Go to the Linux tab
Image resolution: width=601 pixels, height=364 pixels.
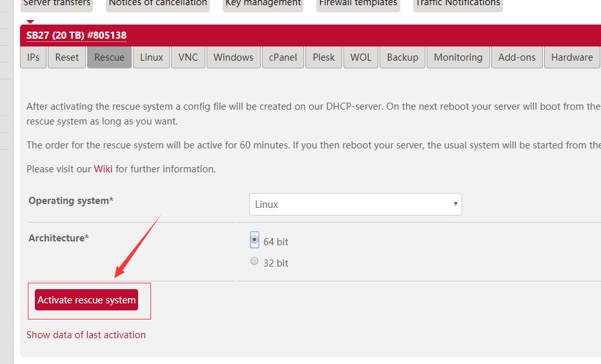click(152, 57)
